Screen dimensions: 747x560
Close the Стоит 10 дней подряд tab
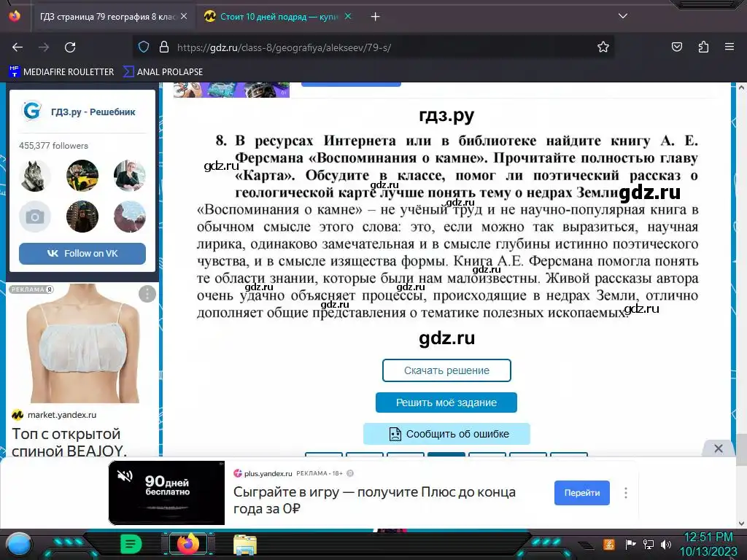[x=348, y=16]
